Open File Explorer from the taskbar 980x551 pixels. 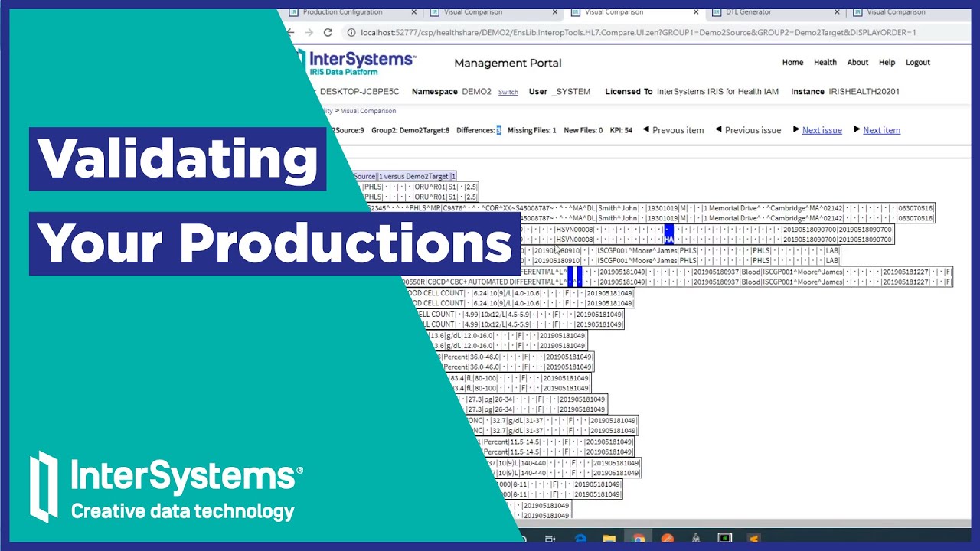point(609,538)
